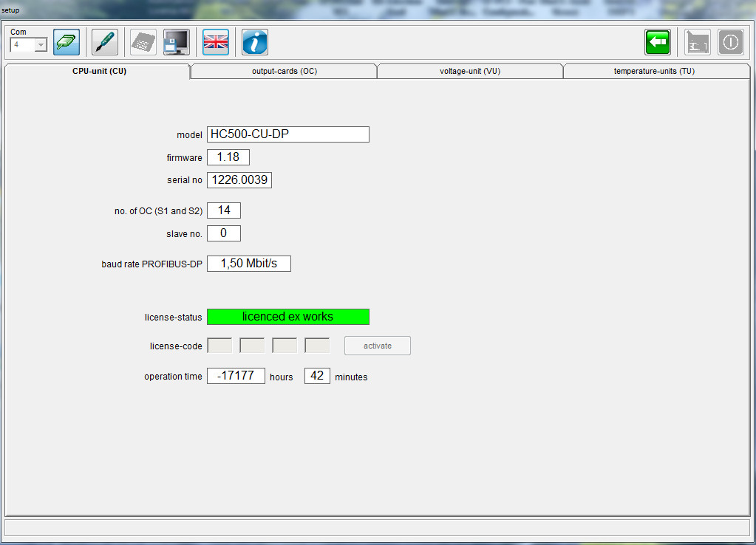
Task: Click the greyed power icon
Action: click(730, 42)
